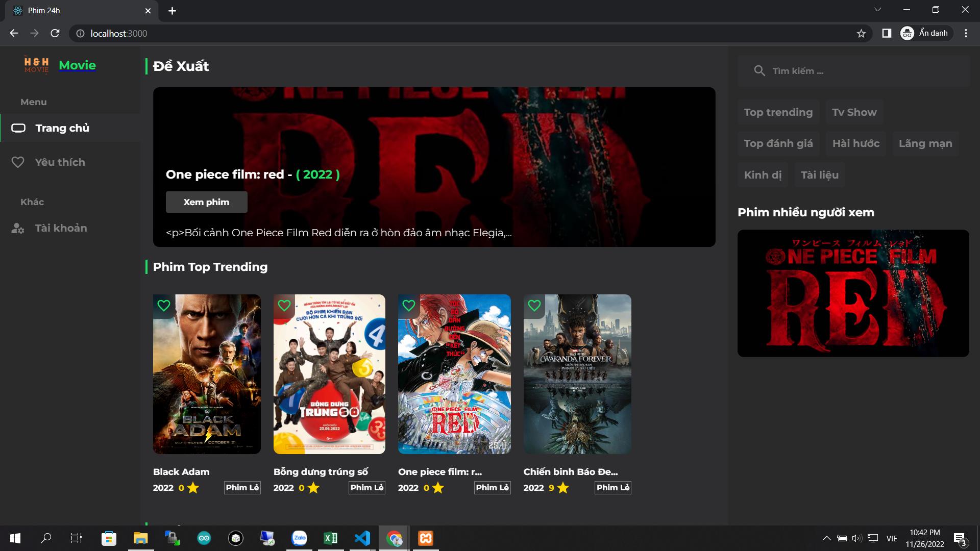Open the green Movie brand link
980x551 pixels.
(77, 65)
